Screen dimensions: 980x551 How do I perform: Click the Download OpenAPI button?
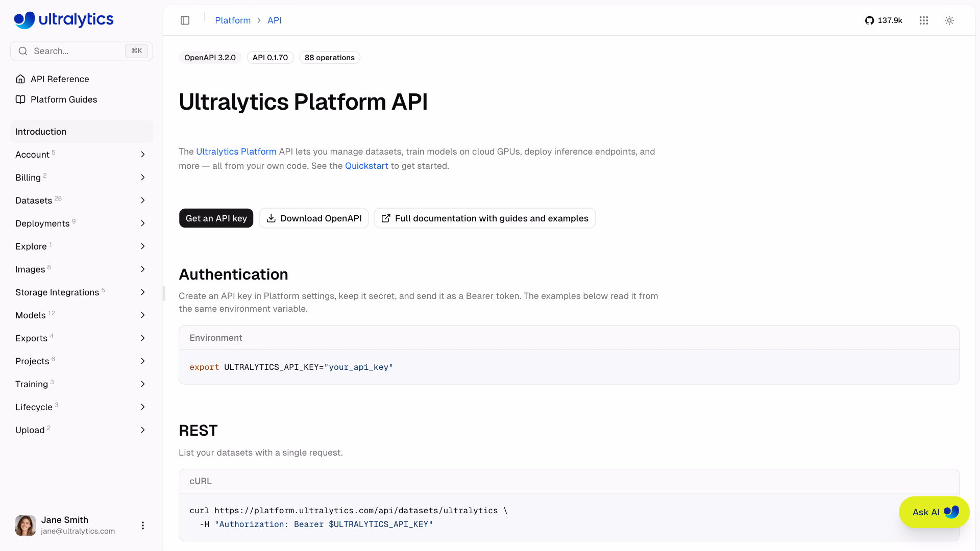pyautogui.click(x=314, y=218)
